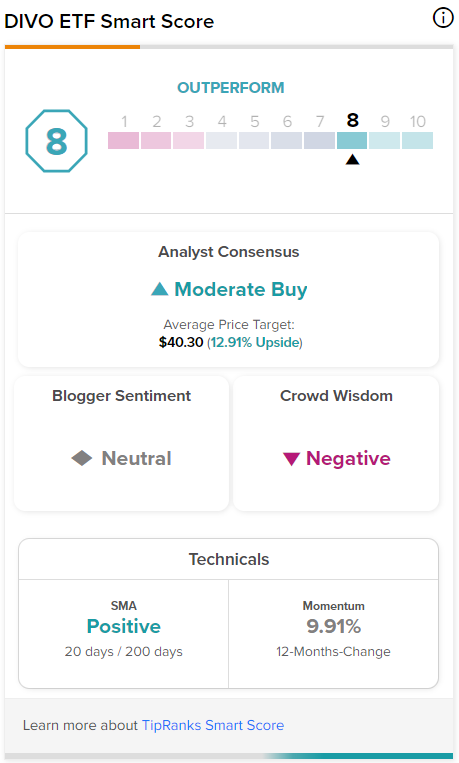This screenshot has height=763, width=459.
Task: Open the Analyst Consensus card
Action: click(228, 299)
